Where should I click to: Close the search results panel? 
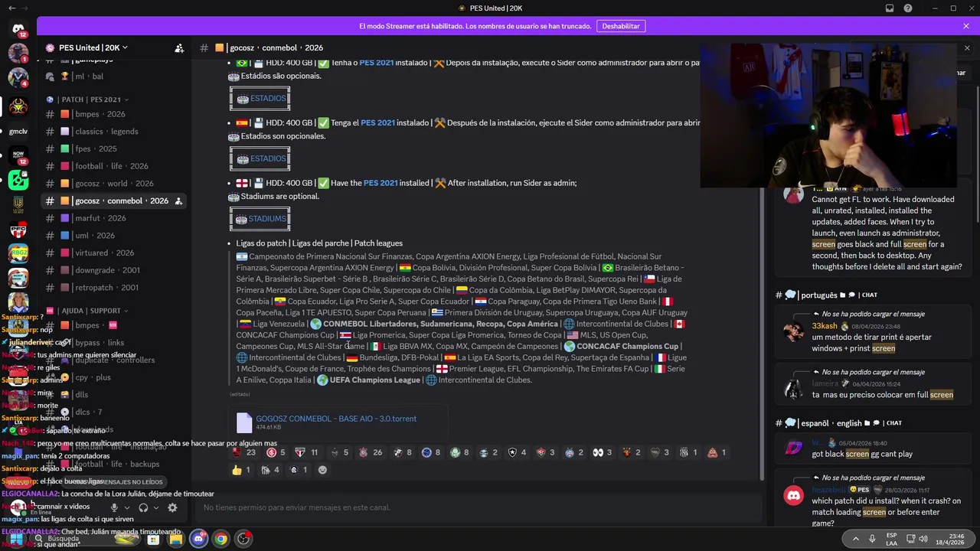tap(966, 47)
